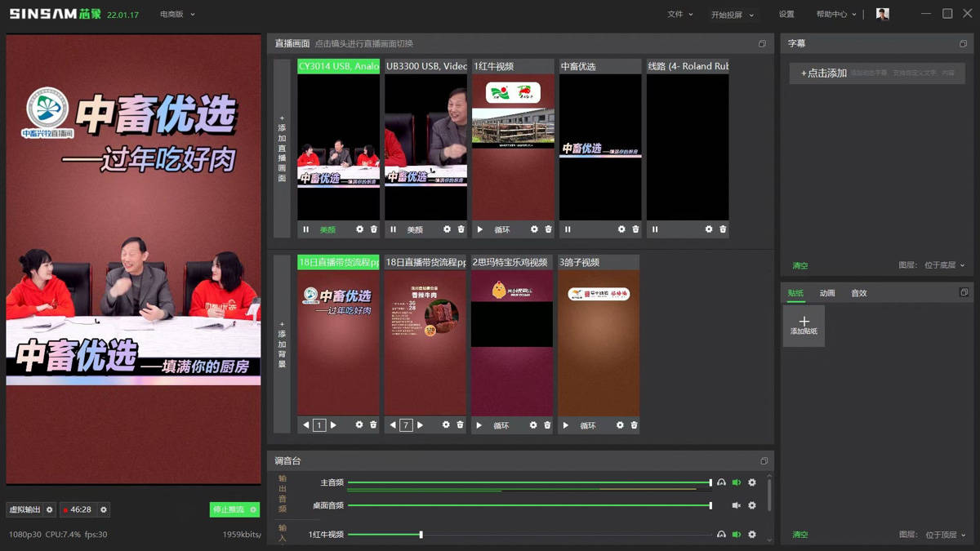Image resolution: width=980 pixels, height=551 pixels.
Task: Open settings for second 18日直播带货流程 background
Action: tap(446, 425)
